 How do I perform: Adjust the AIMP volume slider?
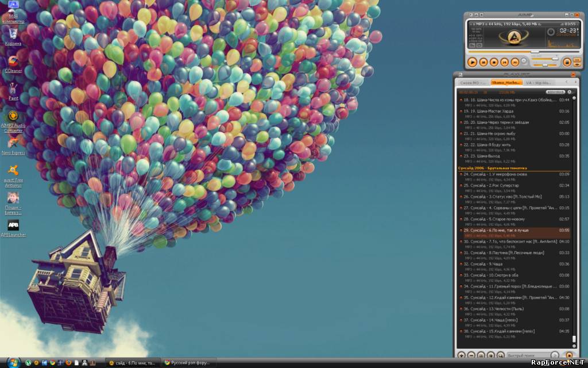[544, 59]
